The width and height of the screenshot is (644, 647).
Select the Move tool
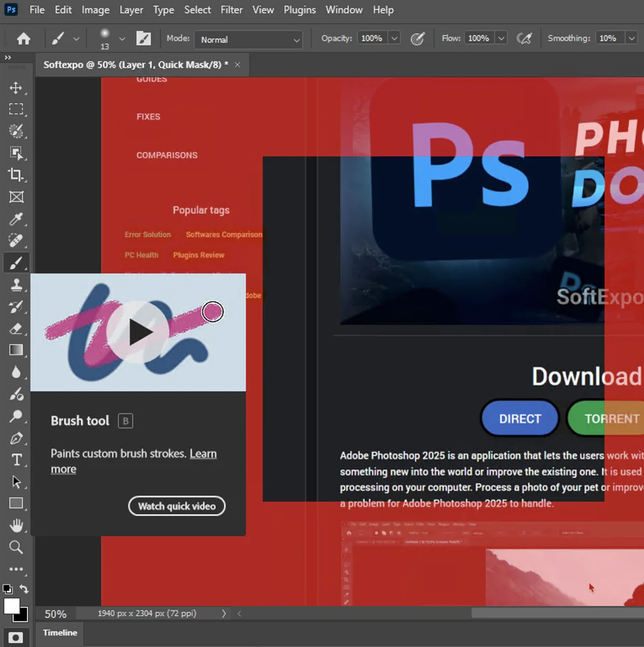click(16, 88)
